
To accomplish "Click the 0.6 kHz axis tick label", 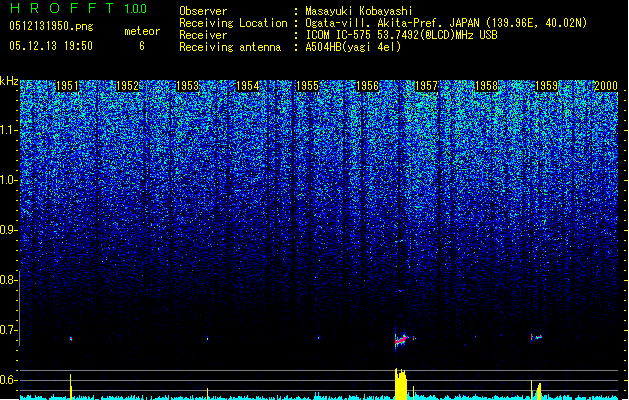I will point(9,380).
